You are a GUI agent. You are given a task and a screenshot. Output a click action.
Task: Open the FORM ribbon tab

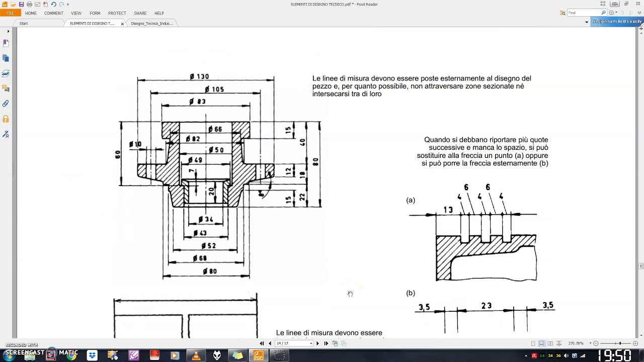[x=95, y=13]
